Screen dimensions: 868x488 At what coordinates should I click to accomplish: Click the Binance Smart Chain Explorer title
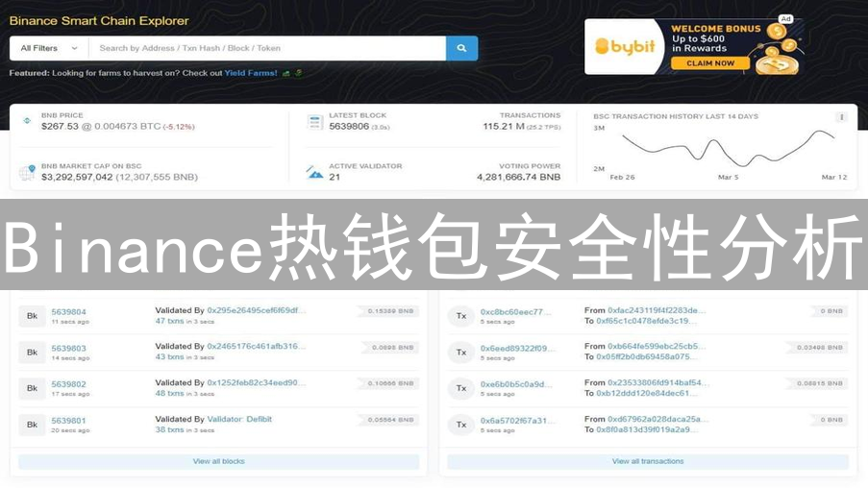[x=99, y=21]
